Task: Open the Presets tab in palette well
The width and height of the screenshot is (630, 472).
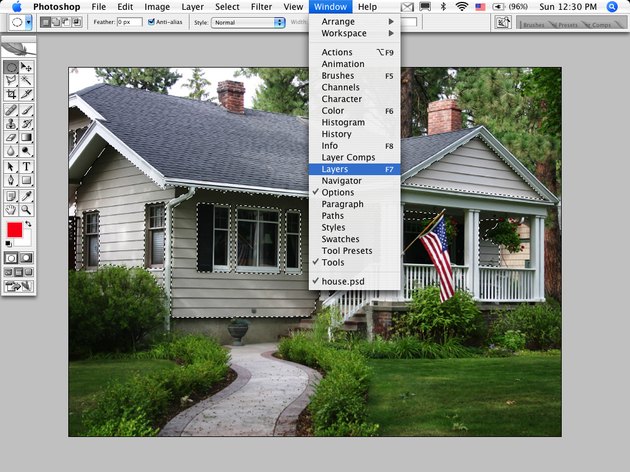Action: click(x=567, y=25)
